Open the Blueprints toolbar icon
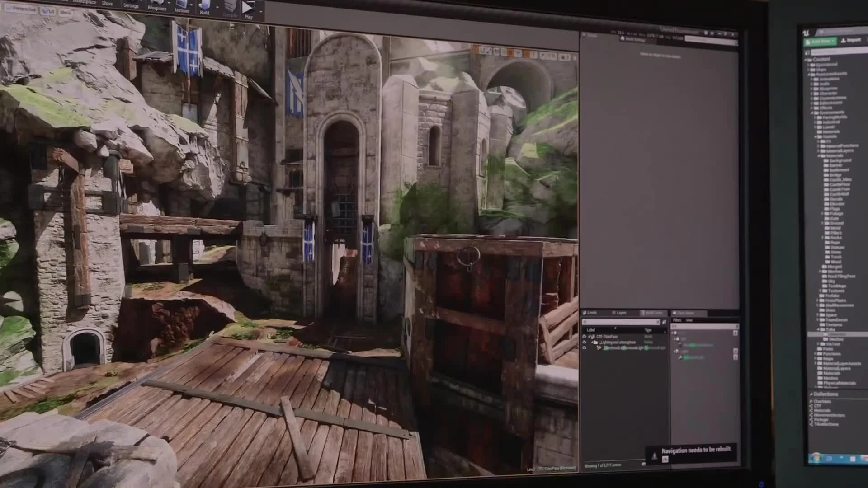The width and height of the screenshot is (868, 488). pyautogui.click(x=157, y=5)
